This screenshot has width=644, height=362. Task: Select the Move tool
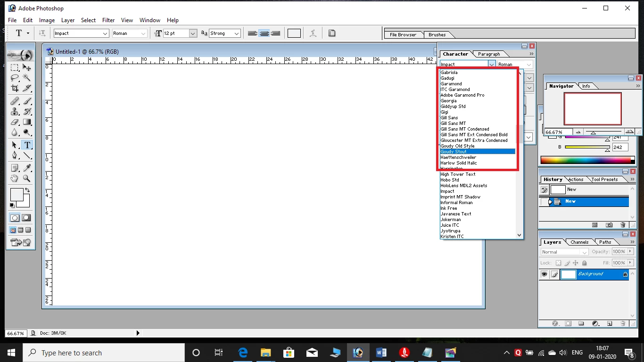point(27,68)
